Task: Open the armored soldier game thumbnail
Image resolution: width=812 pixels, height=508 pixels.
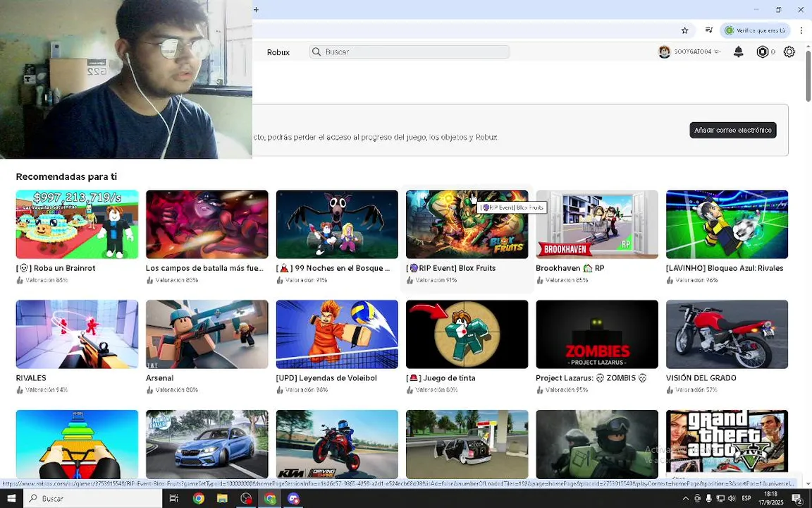Action: 597,445
